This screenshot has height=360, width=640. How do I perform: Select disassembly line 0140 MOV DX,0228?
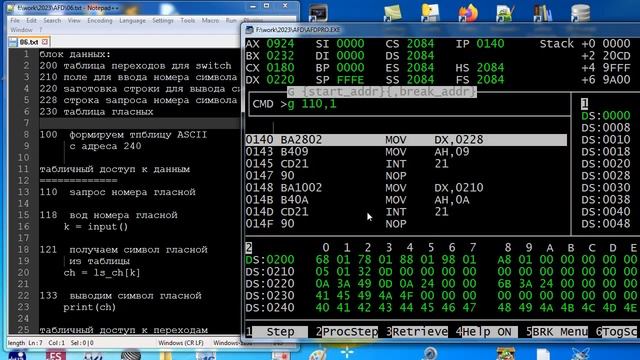[406, 140]
